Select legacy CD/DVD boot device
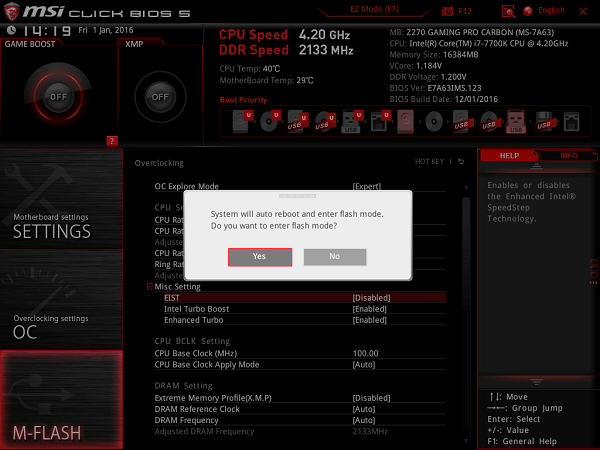 434,122
